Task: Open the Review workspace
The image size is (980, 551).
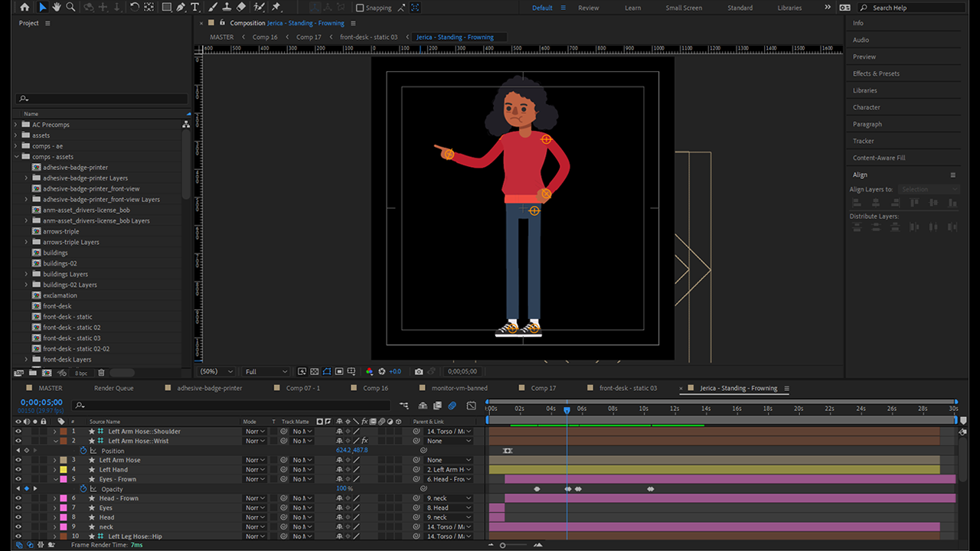Action: pos(588,8)
